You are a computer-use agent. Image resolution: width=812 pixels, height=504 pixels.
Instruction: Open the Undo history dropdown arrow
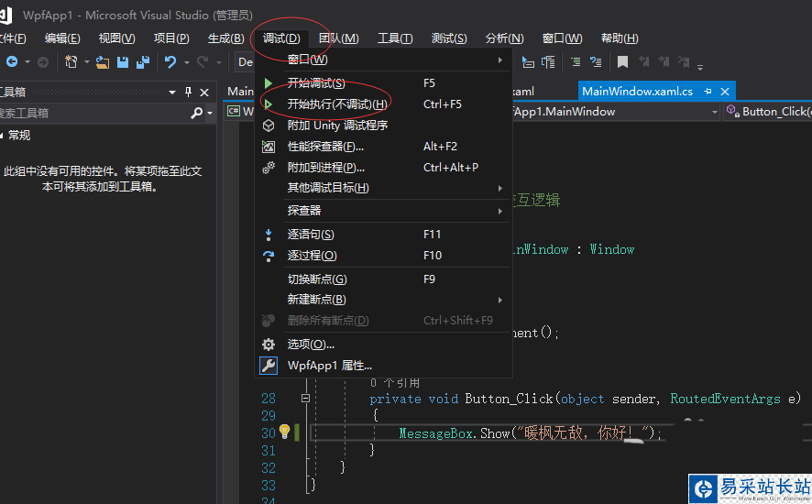(x=186, y=62)
